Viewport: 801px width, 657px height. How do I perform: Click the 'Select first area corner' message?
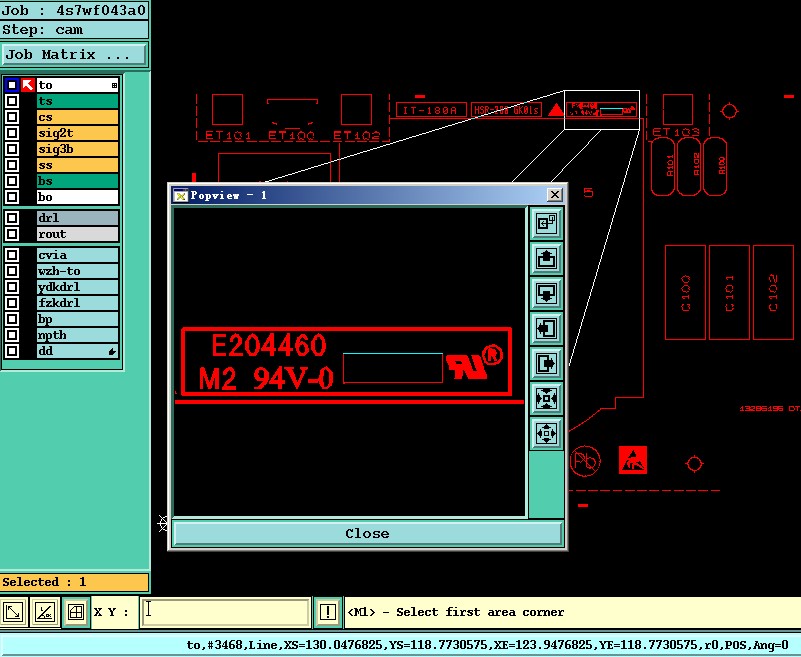[456, 612]
